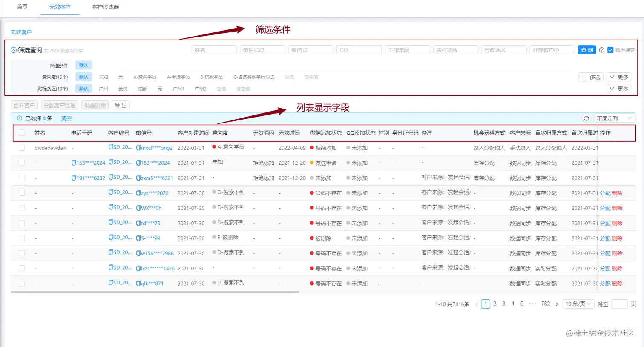
Task: Click the 微信号 search field
Action: tap(311, 50)
